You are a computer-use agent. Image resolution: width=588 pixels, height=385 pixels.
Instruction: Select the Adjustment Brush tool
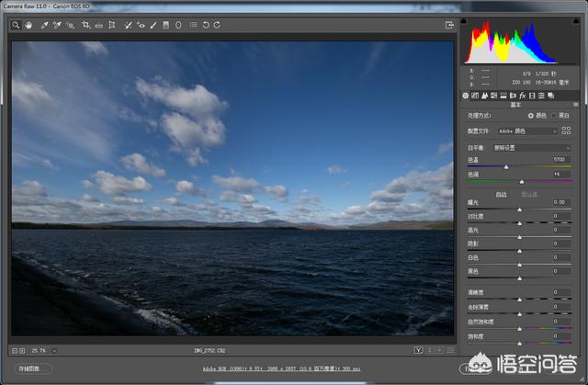click(x=153, y=25)
